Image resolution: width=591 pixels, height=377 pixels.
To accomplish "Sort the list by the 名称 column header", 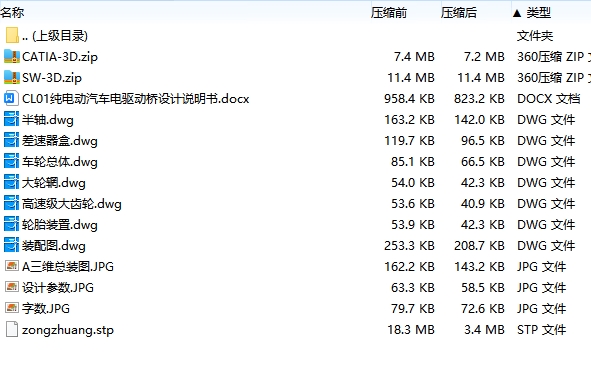I will pyautogui.click(x=12, y=13).
